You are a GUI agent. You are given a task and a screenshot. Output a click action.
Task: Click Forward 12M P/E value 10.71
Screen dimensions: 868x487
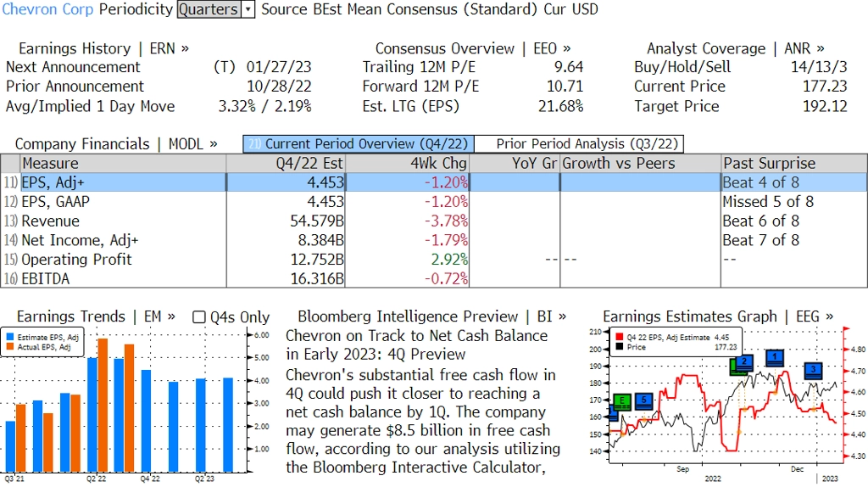(565, 87)
